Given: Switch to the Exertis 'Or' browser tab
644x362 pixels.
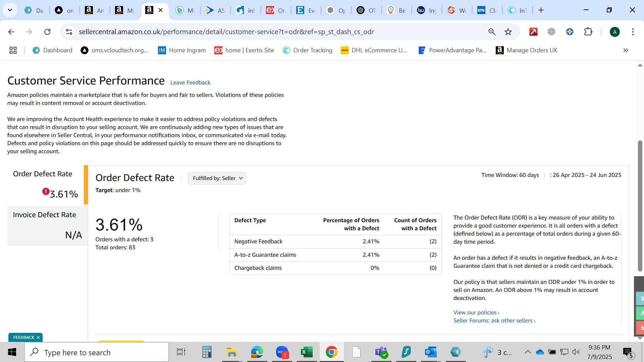Looking at the screenshot, I should pos(275,10).
